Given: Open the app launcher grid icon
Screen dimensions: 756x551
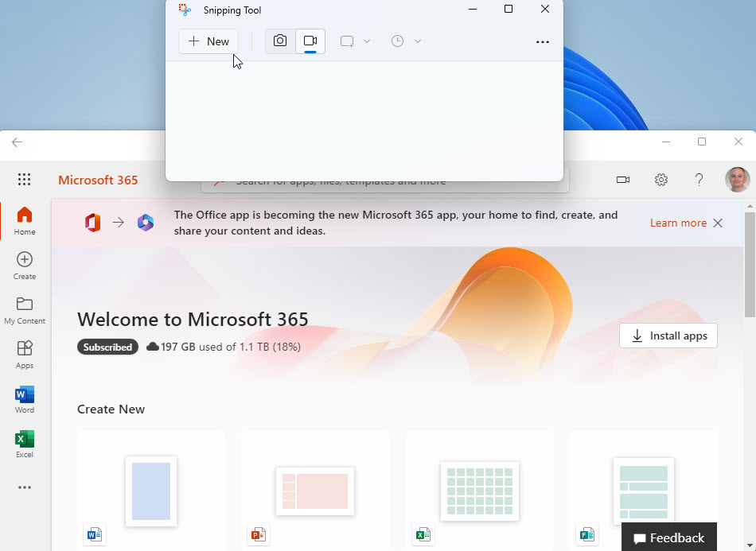Looking at the screenshot, I should click(24, 180).
